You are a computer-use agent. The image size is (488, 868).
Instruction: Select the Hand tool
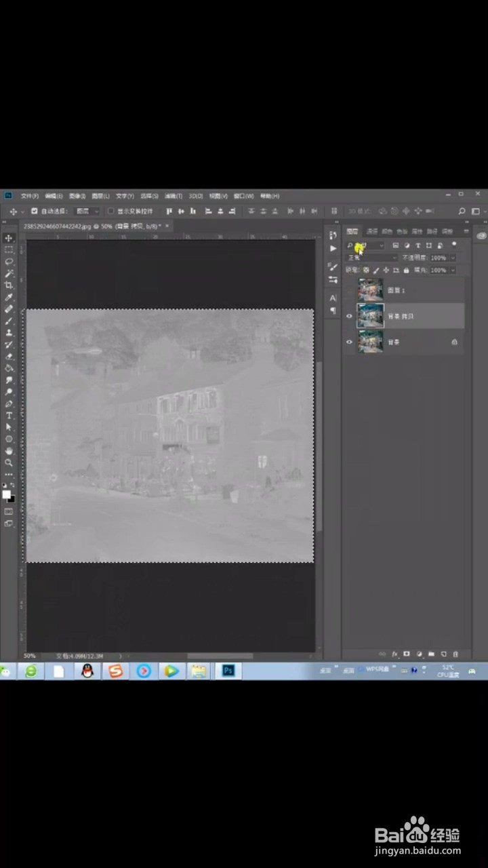tap(9, 450)
